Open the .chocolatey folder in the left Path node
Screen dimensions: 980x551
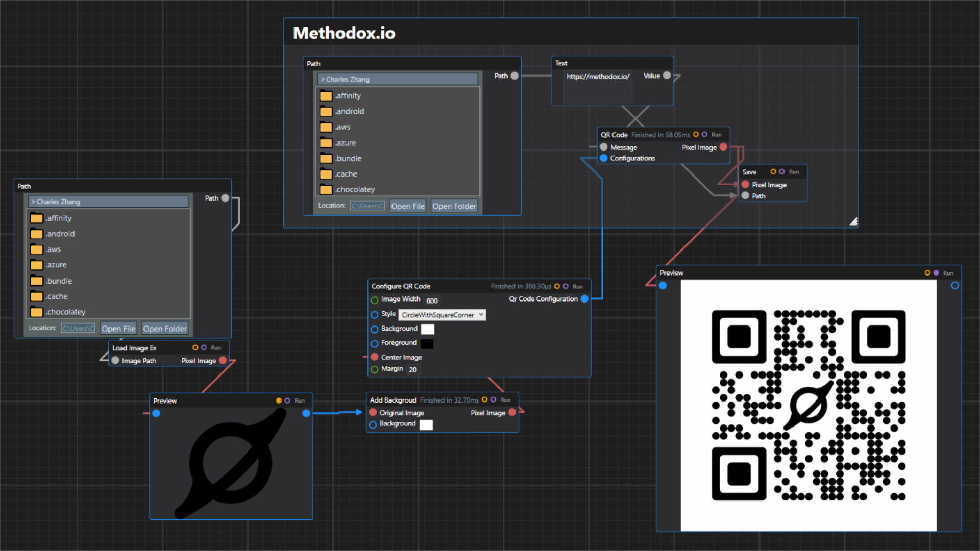coord(65,312)
